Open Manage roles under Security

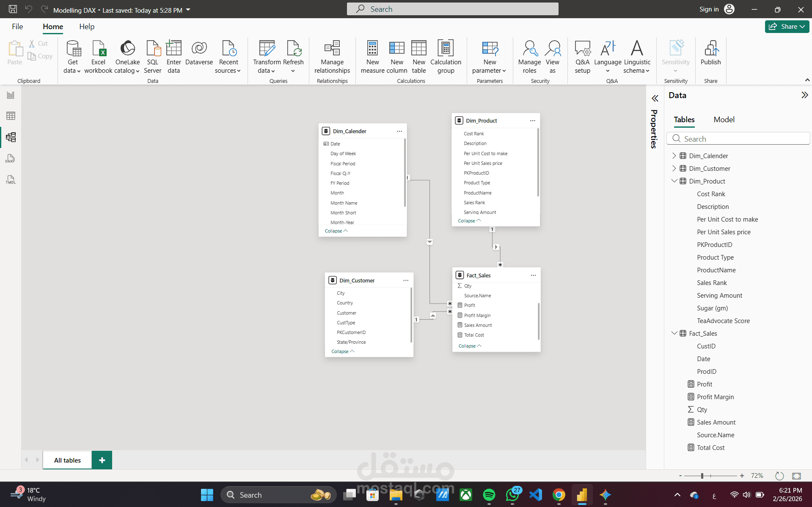[529, 56]
